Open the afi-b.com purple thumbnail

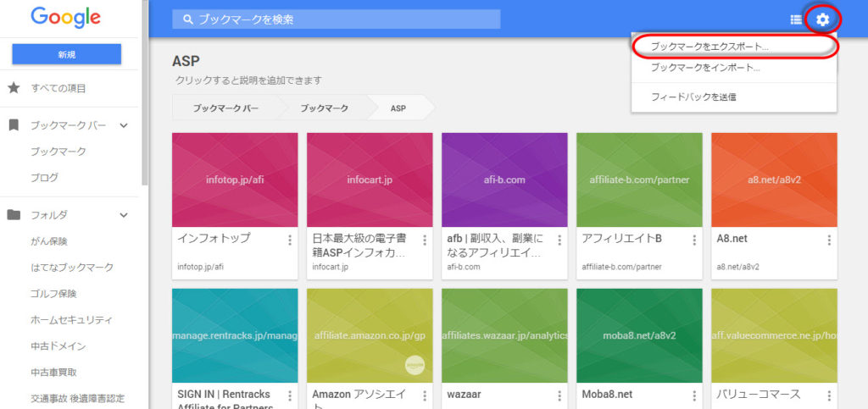pos(504,180)
